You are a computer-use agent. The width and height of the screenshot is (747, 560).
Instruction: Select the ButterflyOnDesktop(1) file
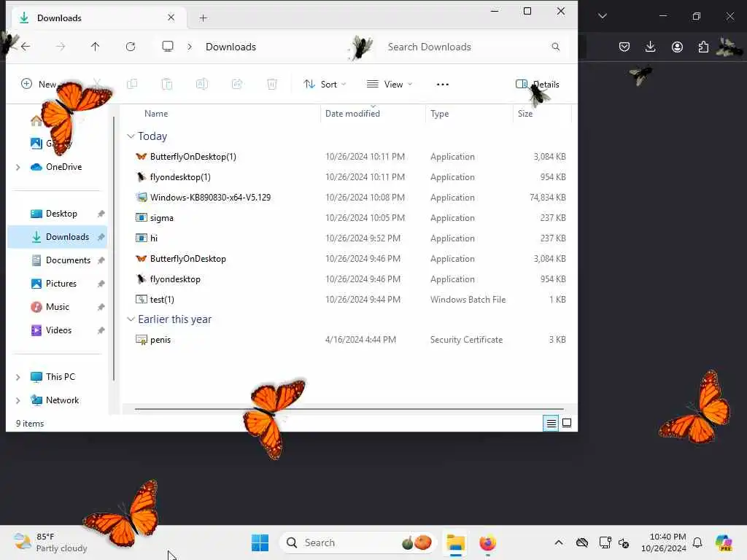pos(193,157)
